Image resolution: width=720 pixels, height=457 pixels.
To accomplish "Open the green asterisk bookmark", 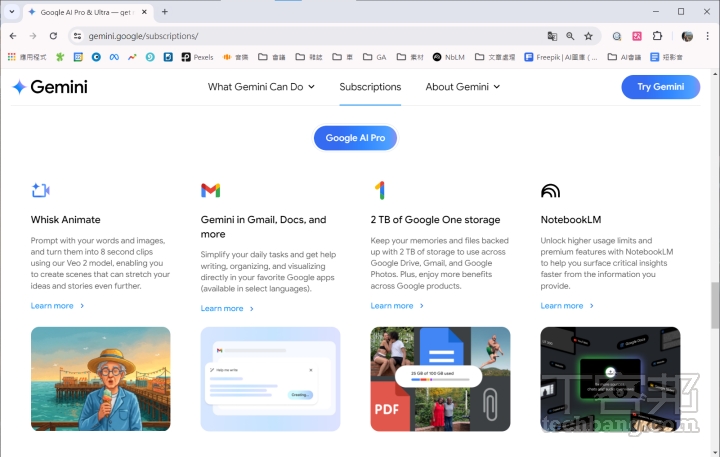I will [x=60, y=57].
